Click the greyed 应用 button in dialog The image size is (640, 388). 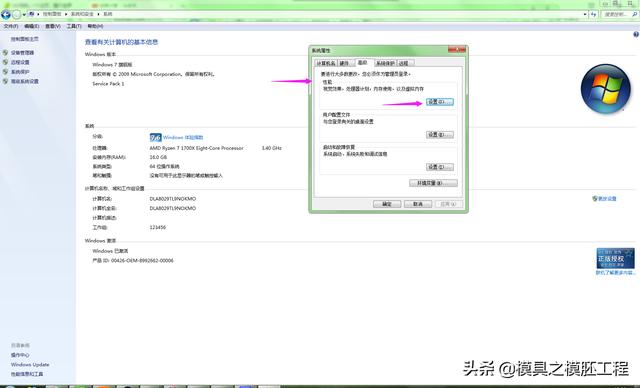pos(449,204)
